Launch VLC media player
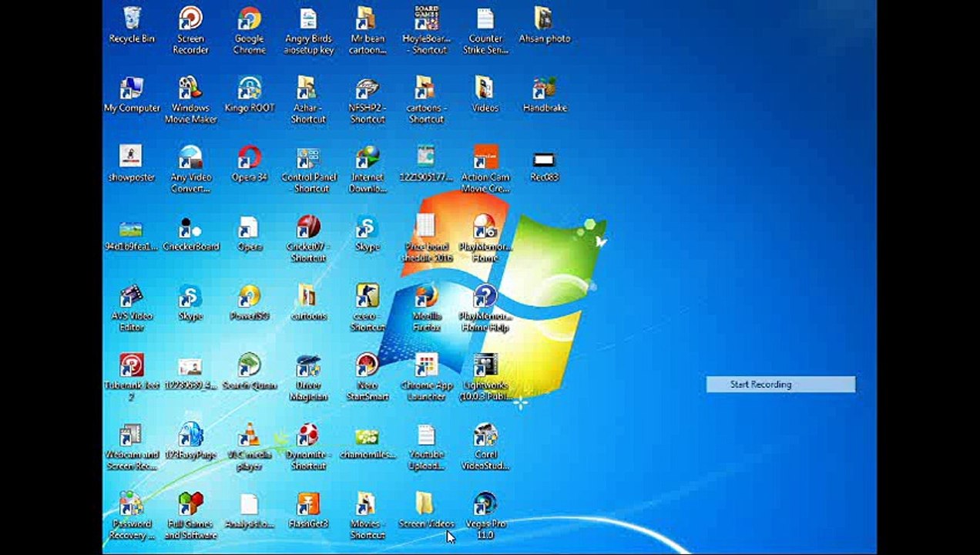980x555 pixels. click(x=250, y=446)
